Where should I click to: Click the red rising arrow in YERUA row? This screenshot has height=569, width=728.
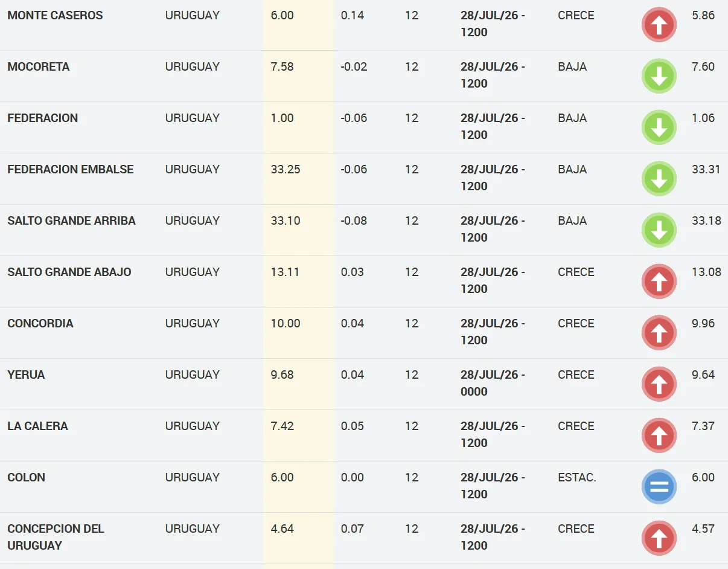coord(659,384)
